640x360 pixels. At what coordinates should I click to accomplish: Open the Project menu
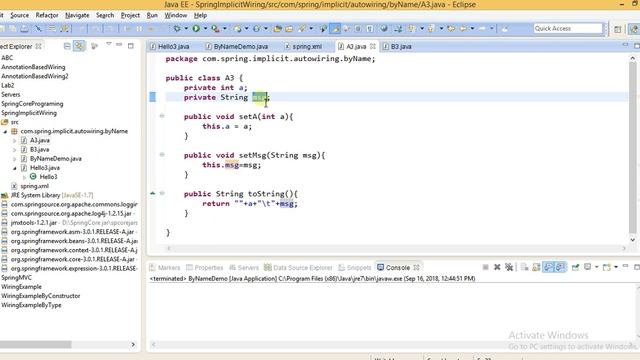coord(130,15)
